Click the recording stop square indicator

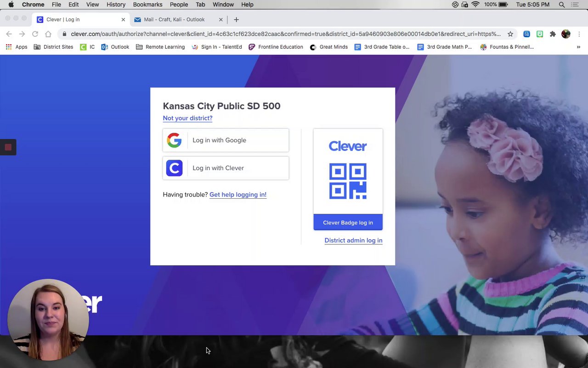(8, 147)
